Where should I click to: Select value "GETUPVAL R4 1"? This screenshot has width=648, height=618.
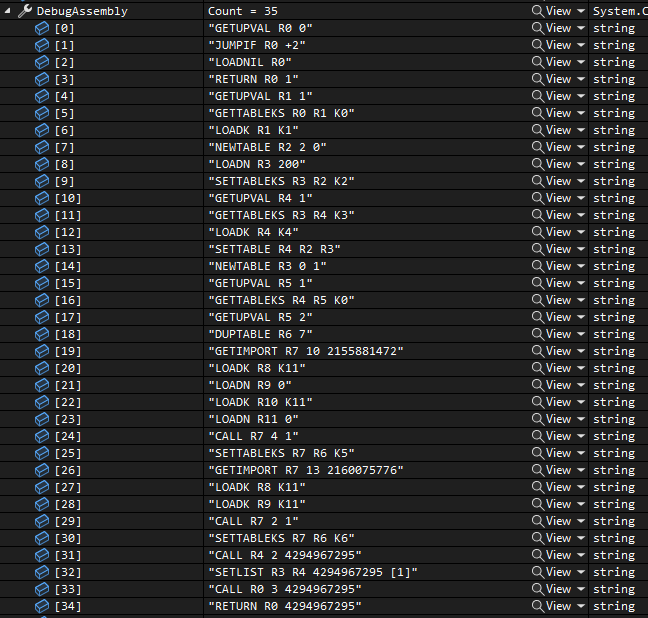pyautogui.click(x=260, y=198)
